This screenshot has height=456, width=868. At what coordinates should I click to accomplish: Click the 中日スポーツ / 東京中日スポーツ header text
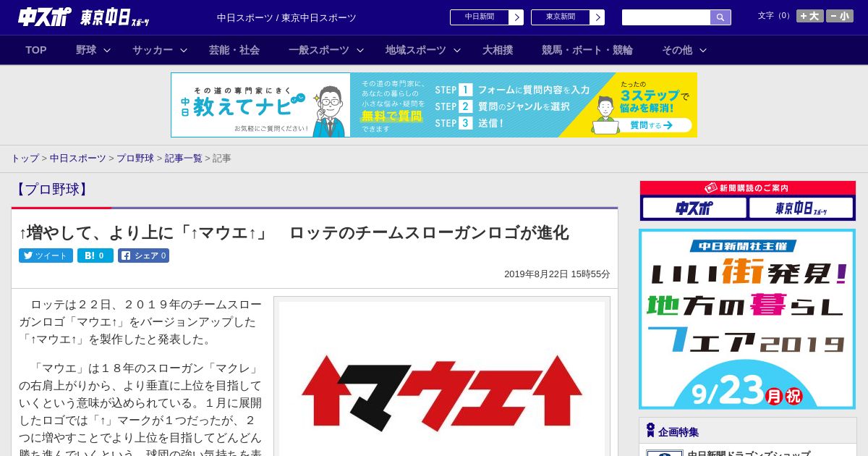pos(286,18)
